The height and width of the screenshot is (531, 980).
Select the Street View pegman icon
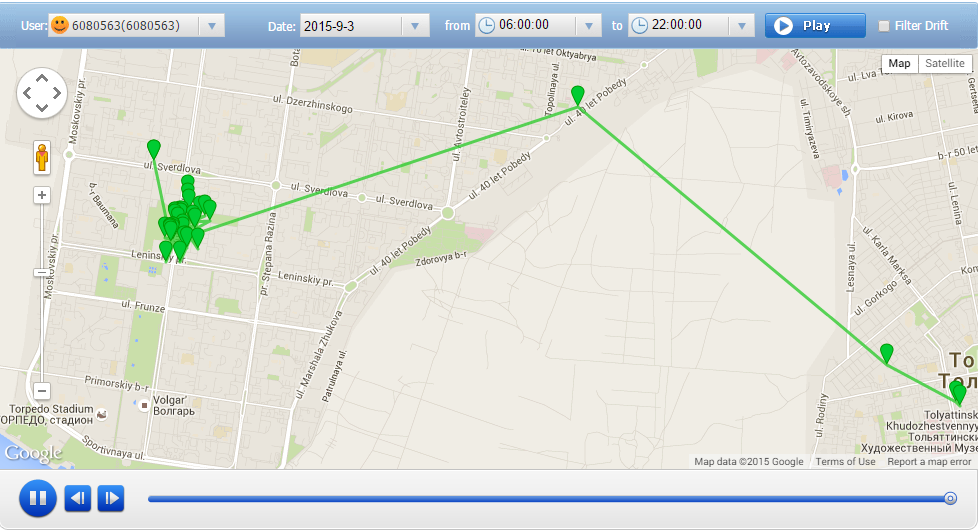(42, 157)
